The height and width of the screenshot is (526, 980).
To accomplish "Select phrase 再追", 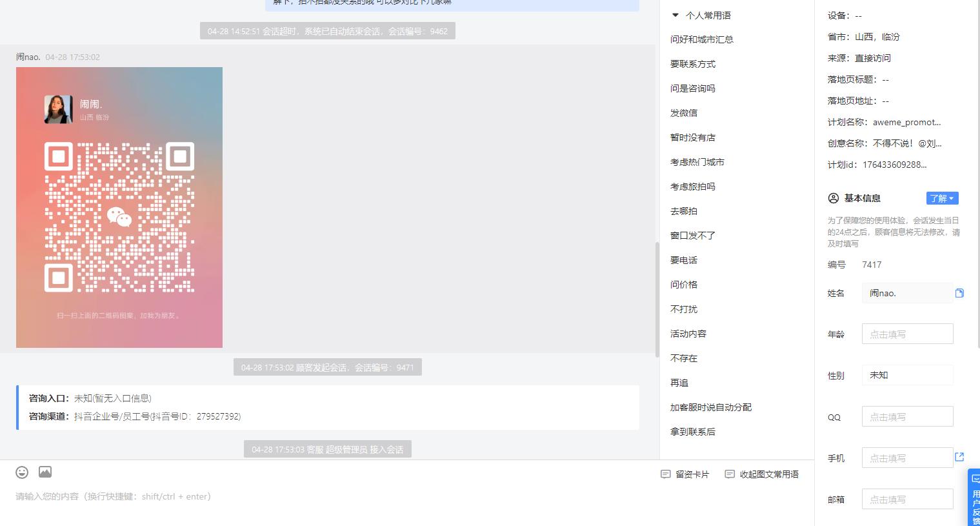I will (x=679, y=383).
